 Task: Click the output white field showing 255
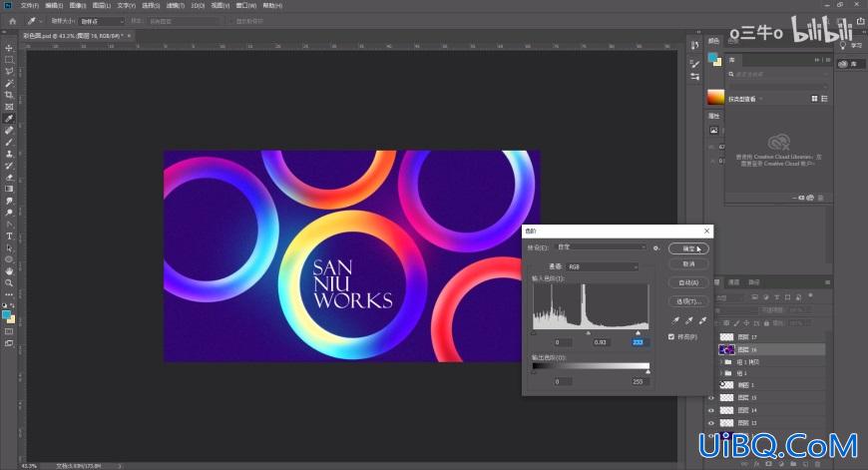click(x=639, y=382)
